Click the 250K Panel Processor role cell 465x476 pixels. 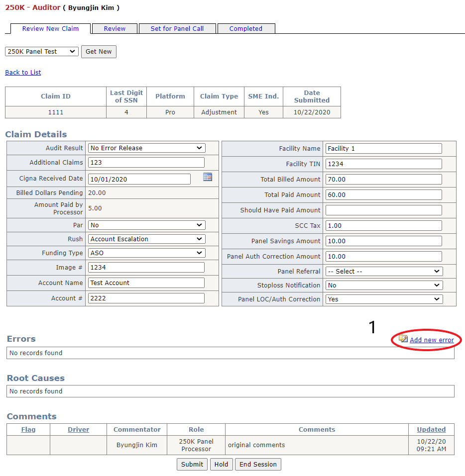pos(196,445)
